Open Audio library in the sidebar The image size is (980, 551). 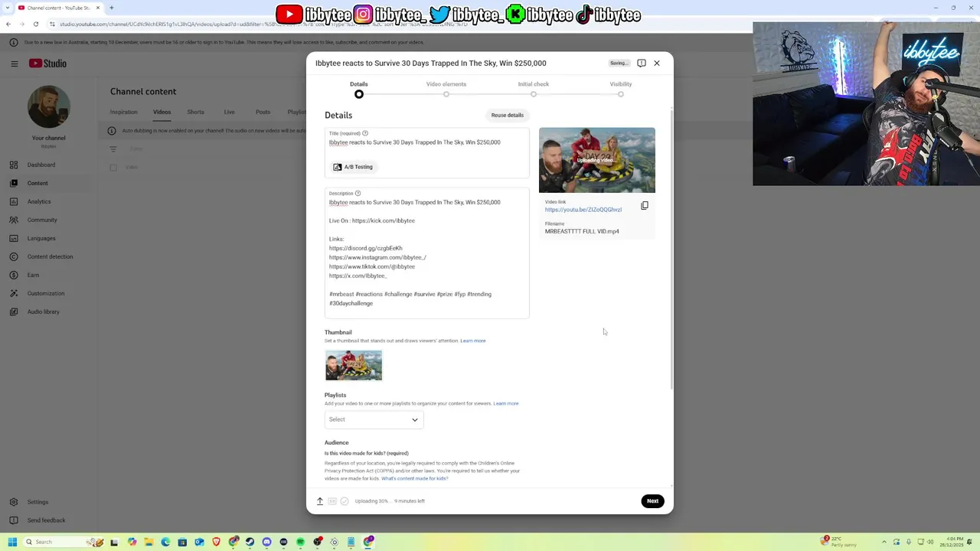coord(43,311)
